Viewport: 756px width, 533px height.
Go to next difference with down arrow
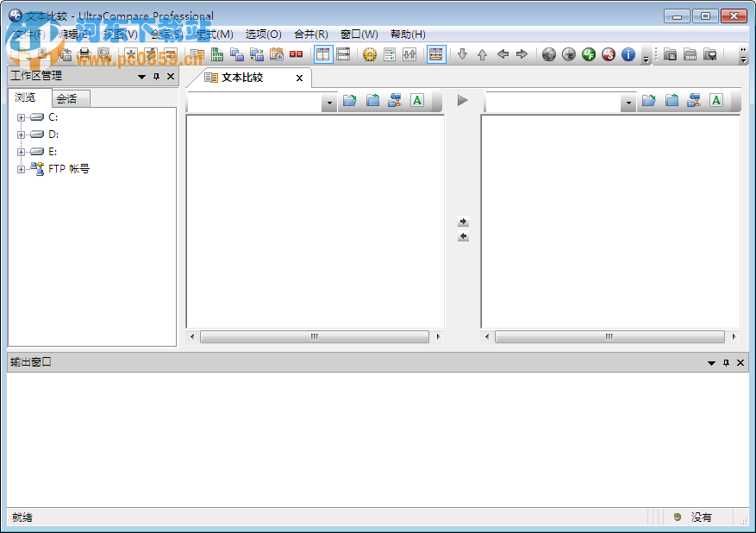coord(462,54)
